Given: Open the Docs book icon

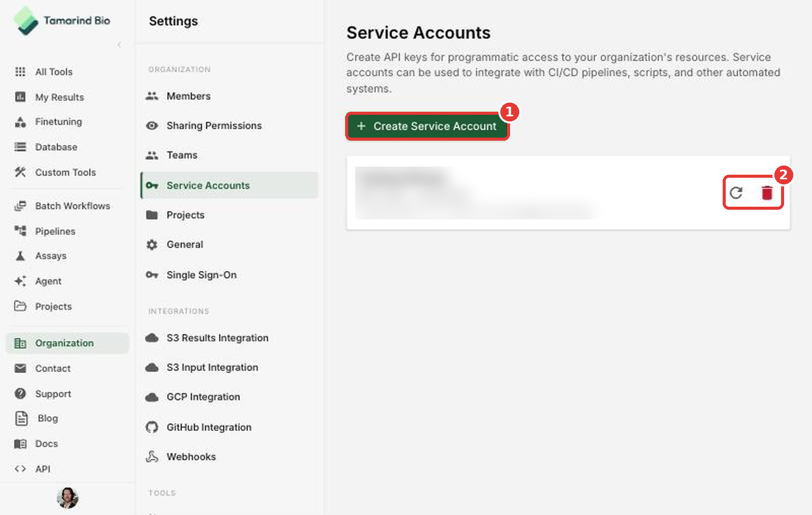Looking at the screenshot, I should 20,444.
